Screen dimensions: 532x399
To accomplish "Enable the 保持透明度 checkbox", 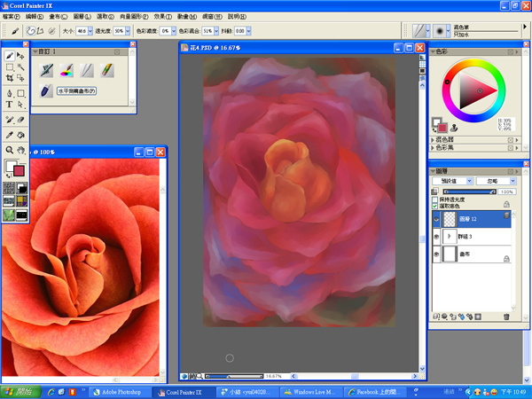I will click(x=434, y=199).
